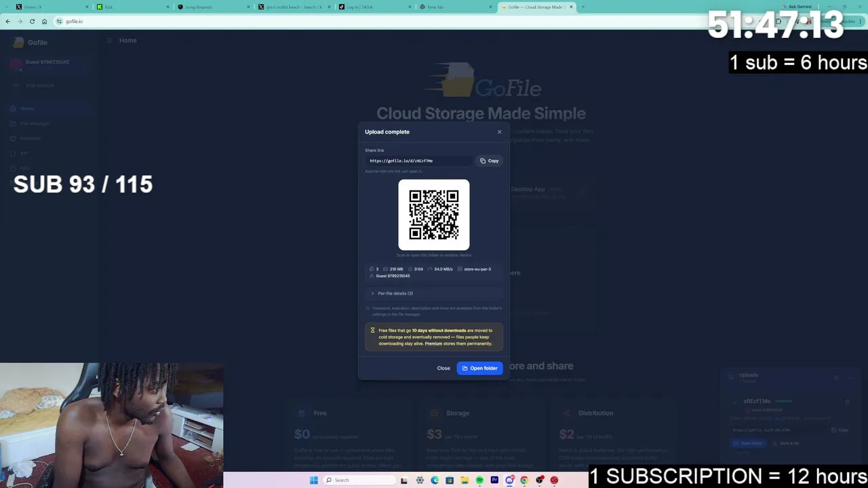Screen dimensions: 868x488
Task: Reload the Gofile page
Action: click(32, 21)
